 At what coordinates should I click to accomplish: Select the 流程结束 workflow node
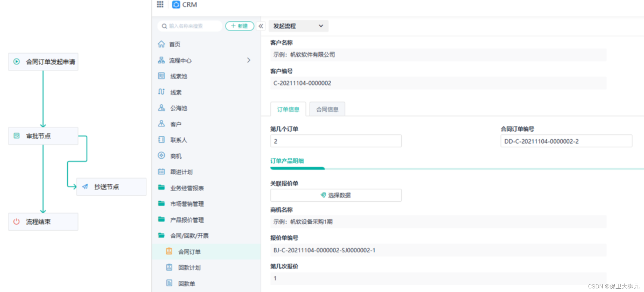point(43,222)
